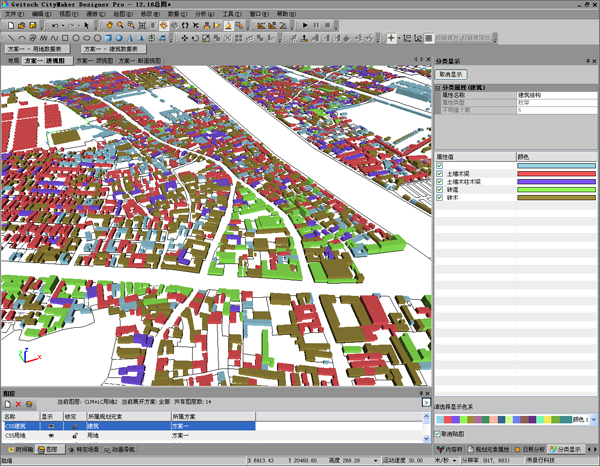Click the lock icon of CSS用地 layer

(75, 436)
